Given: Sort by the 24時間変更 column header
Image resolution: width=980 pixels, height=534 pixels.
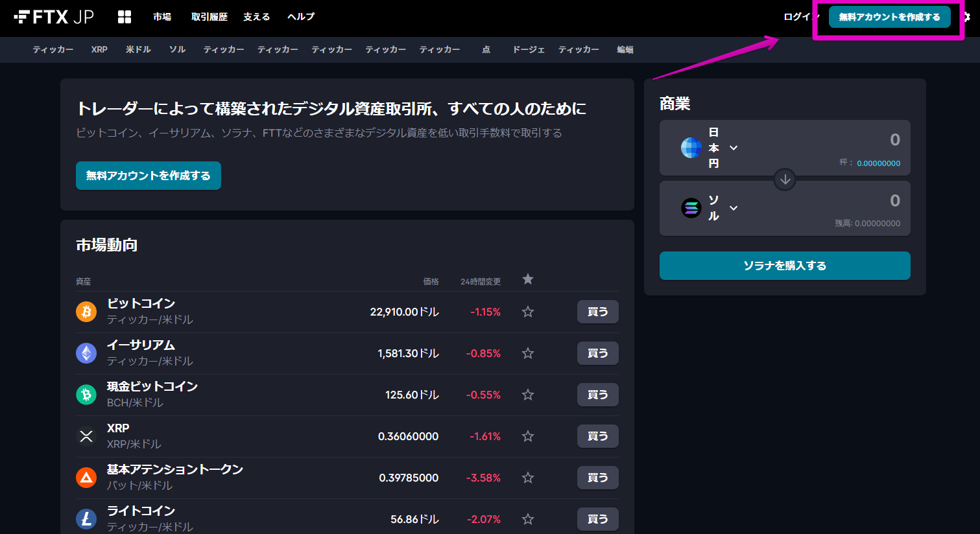Looking at the screenshot, I should coord(481,281).
